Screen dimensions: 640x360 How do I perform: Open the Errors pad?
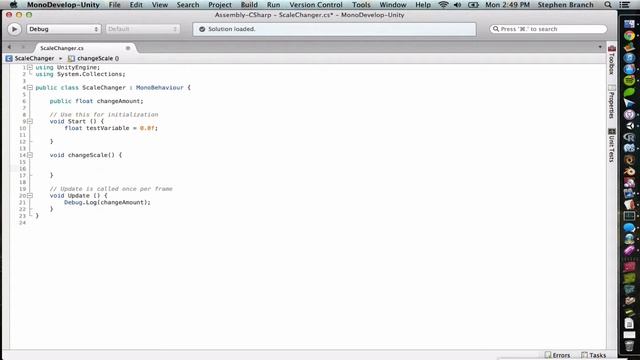pyautogui.click(x=558, y=355)
